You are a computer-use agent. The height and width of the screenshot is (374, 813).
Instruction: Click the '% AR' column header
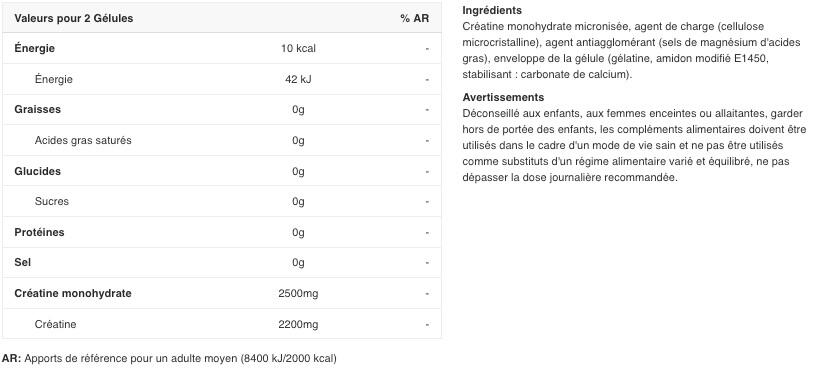coord(414,18)
